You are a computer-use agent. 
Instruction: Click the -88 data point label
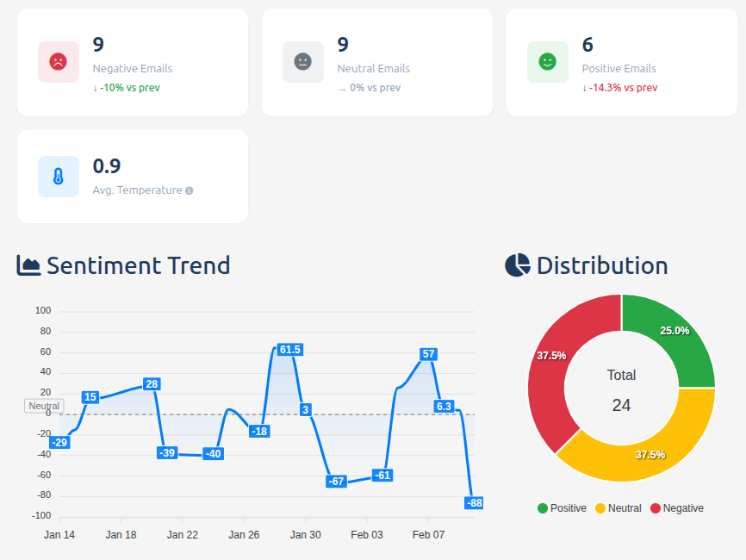[473, 502]
